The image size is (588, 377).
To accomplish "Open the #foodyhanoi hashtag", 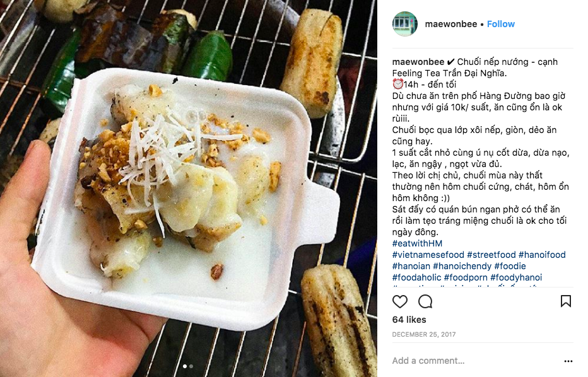I will pyautogui.click(x=516, y=277).
